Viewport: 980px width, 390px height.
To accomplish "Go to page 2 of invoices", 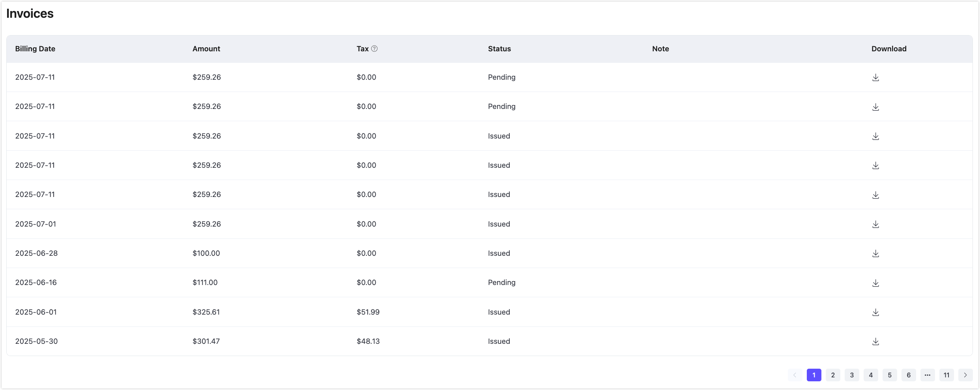I will click(833, 375).
